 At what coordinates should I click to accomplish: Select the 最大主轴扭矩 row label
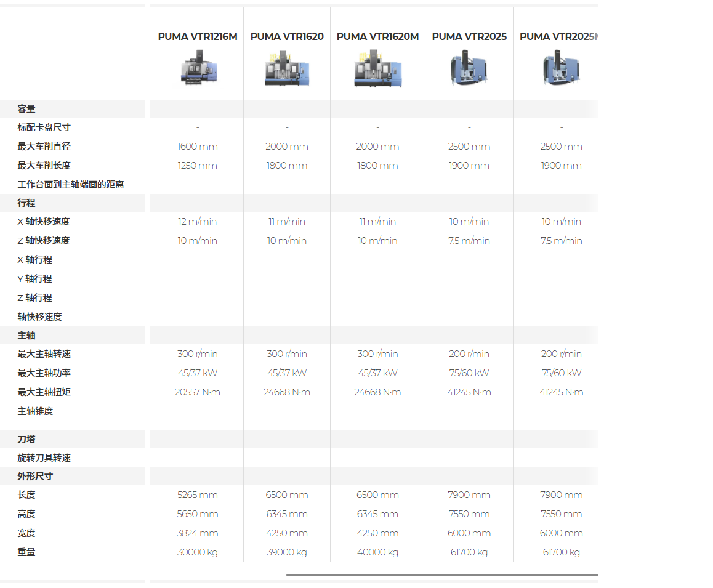tap(44, 392)
